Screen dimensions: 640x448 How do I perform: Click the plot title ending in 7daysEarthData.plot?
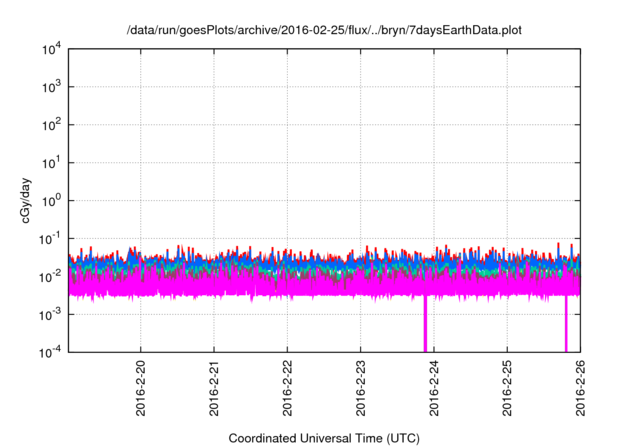(324, 30)
